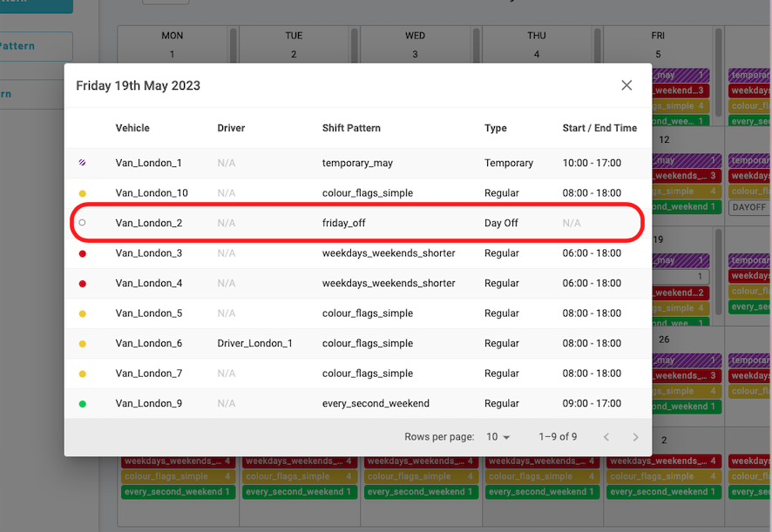Sort by the Start / End Time header
772x532 pixels.
point(599,128)
